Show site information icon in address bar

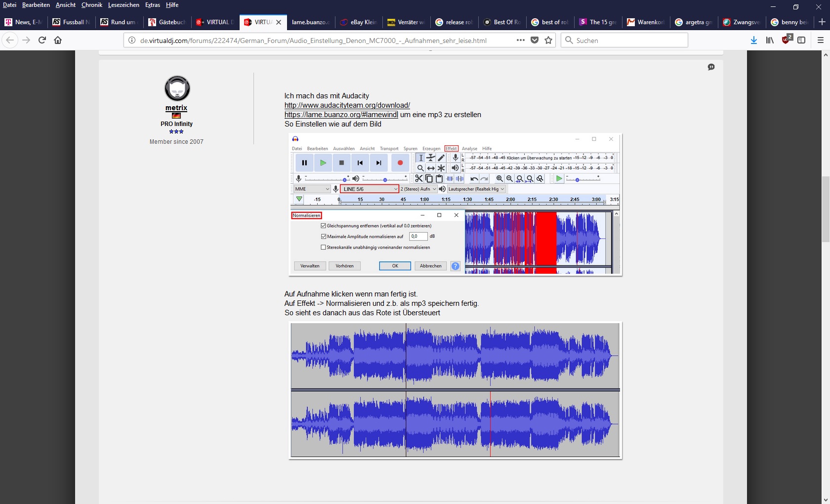pos(132,41)
